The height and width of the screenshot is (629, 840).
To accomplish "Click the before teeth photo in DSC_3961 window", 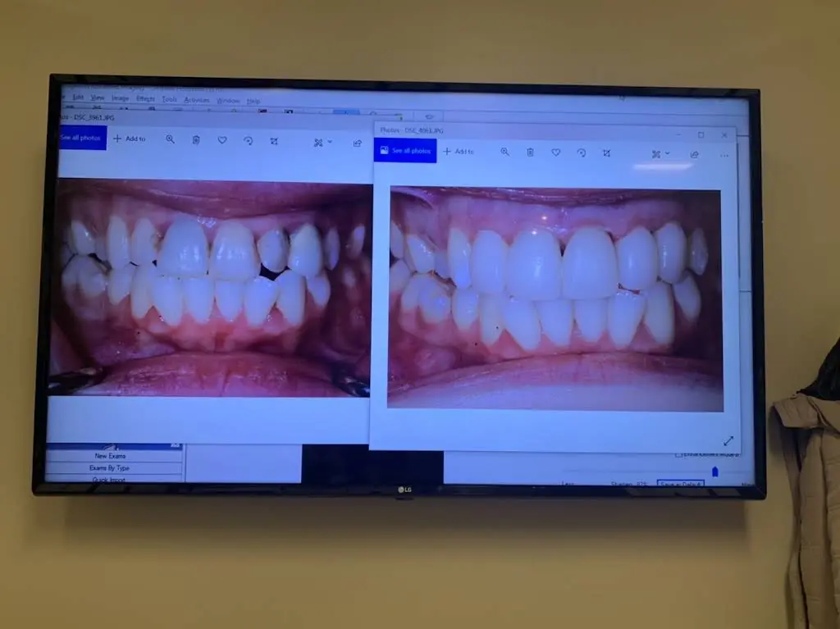I will (x=210, y=288).
